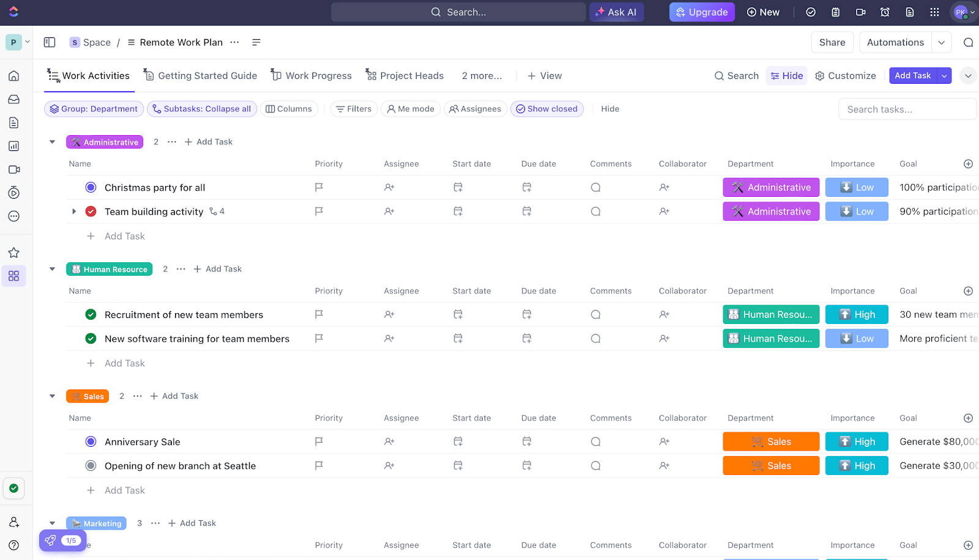Set start date for Recruitment of new team members

pyautogui.click(x=458, y=315)
